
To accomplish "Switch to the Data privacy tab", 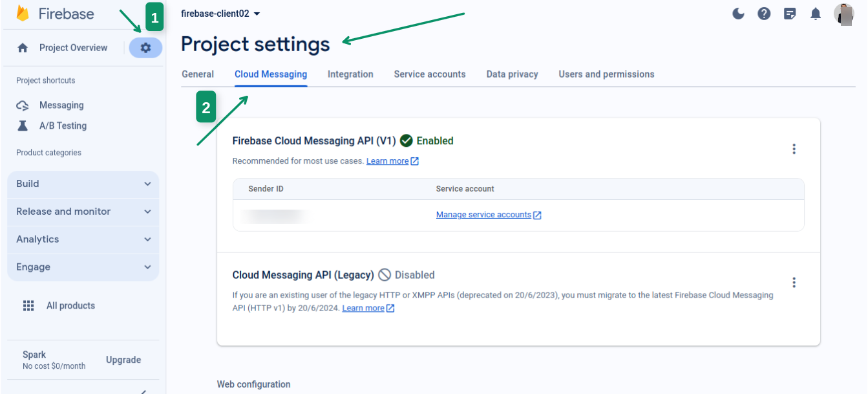I will point(513,74).
